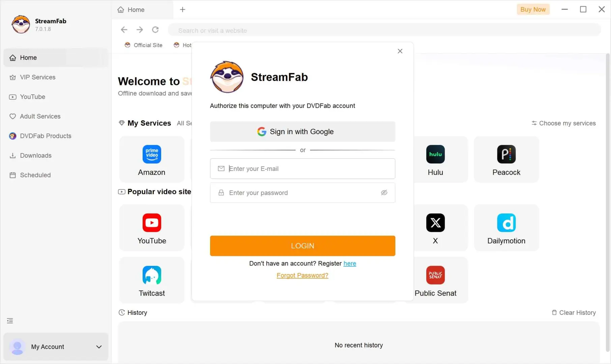The height and width of the screenshot is (364, 611).
Task: Click the lock icon in password field
Action: (x=221, y=193)
